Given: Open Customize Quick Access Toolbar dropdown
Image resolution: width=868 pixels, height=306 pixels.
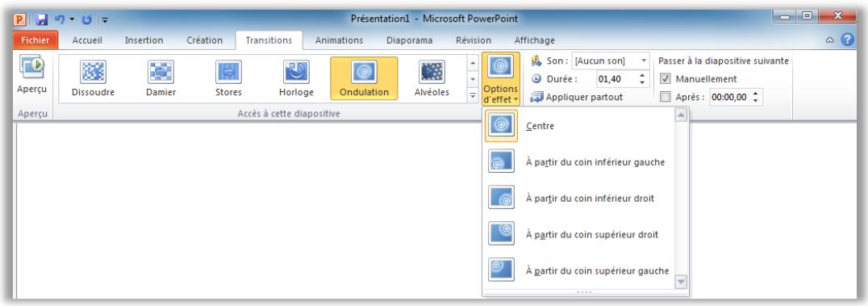Looking at the screenshot, I should point(105,20).
